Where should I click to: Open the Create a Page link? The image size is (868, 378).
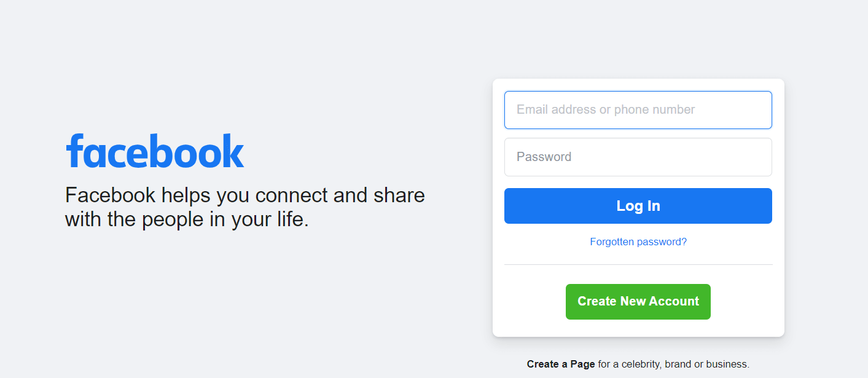(x=561, y=364)
